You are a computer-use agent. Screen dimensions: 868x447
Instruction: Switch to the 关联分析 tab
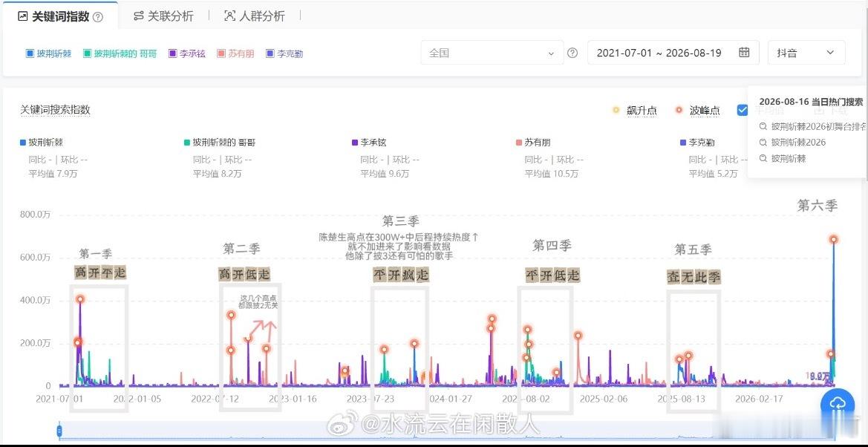point(164,16)
